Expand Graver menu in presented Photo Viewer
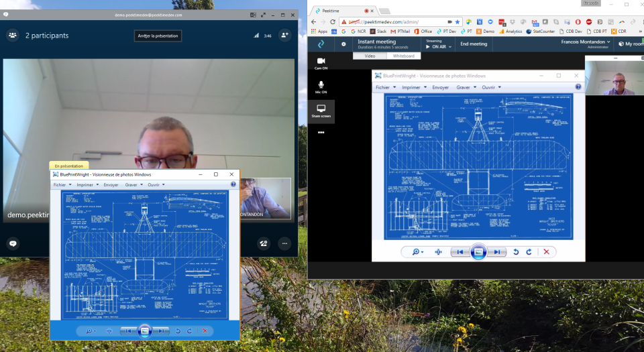This screenshot has height=352, width=644. (x=134, y=185)
